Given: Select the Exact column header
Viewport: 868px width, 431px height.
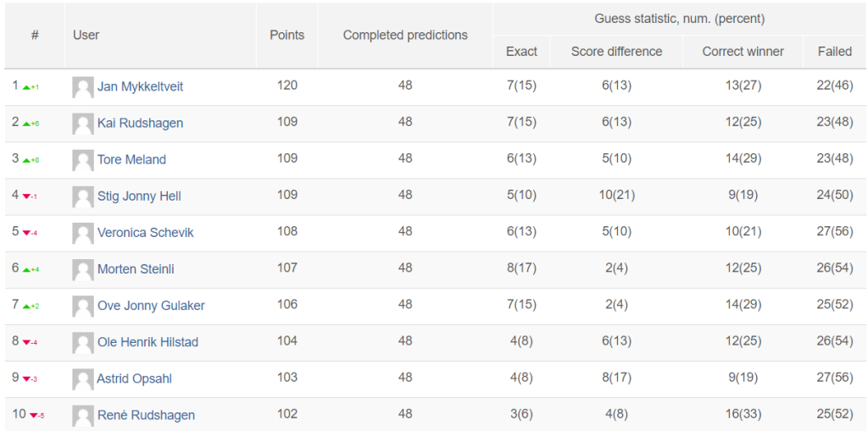Looking at the screenshot, I should pyautogui.click(x=521, y=52).
